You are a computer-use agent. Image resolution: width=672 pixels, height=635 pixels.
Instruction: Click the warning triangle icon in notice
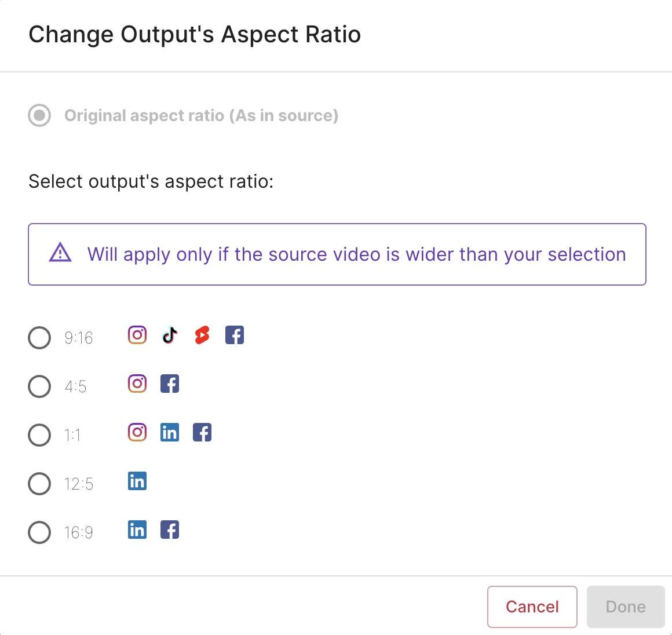coord(60,253)
